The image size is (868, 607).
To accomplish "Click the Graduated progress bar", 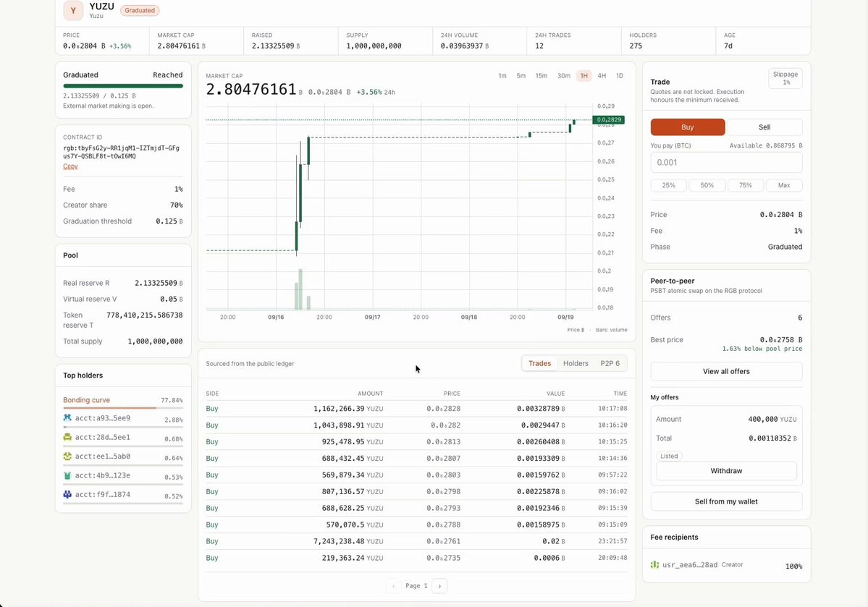I will click(x=123, y=86).
